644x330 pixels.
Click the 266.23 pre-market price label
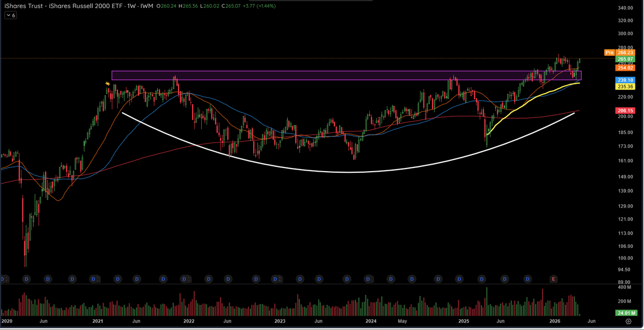pos(626,53)
